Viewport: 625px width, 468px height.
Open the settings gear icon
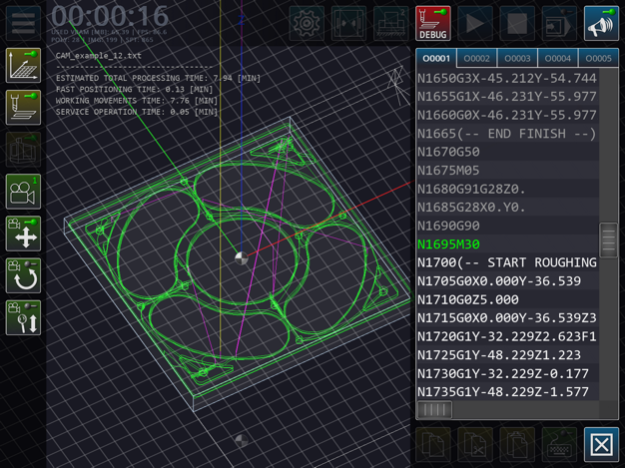pyautogui.click(x=307, y=22)
